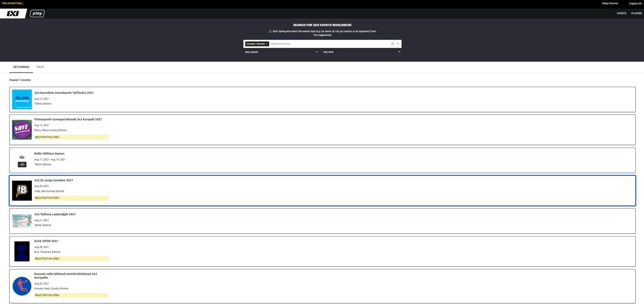Click the 3x3 logo in header
644x304 pixels.
coord(13,14)
